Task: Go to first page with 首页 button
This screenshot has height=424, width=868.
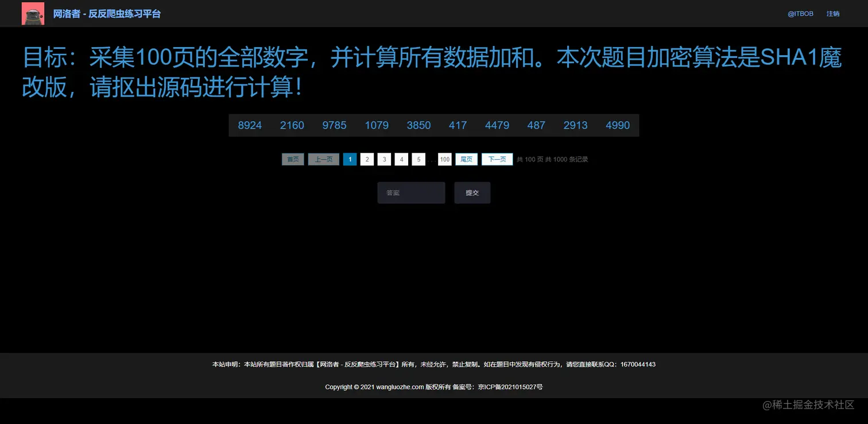Action: [293, 159]
